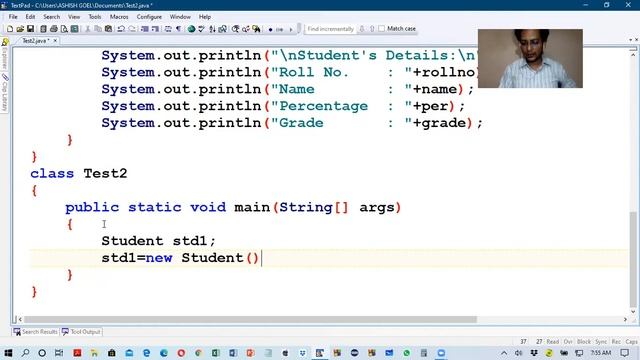Viewport: 640px width, 360px height.
Task: Click the horizontal scrollbar right arrow
Action: point(625,320)
